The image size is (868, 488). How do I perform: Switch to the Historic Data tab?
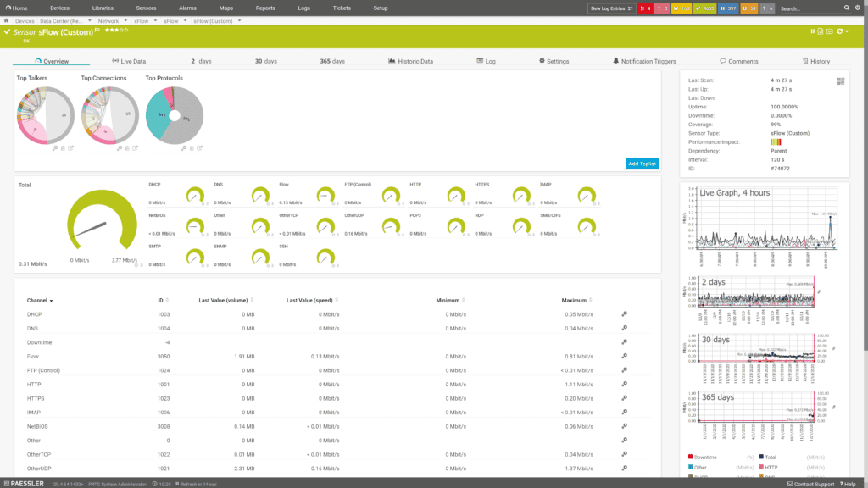[411, 61]
